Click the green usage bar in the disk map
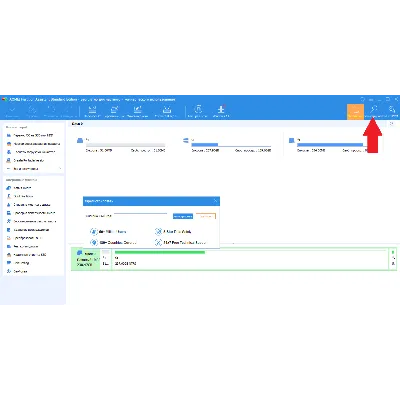The image size is (400, 400). 160,252
